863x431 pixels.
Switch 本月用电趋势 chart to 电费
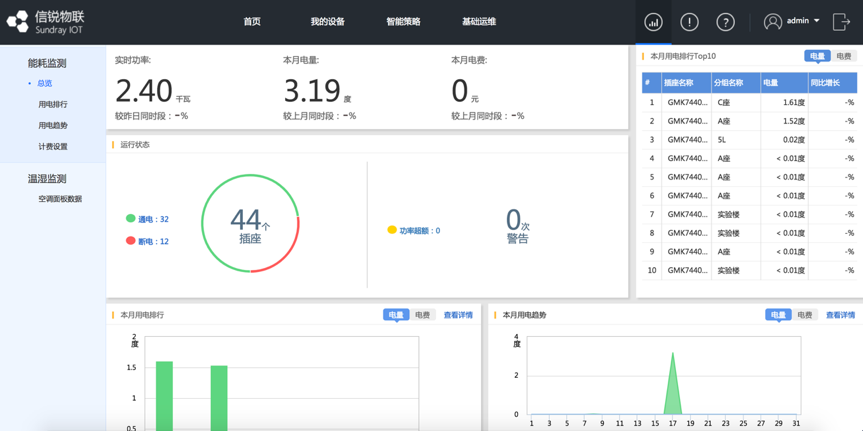805,315
